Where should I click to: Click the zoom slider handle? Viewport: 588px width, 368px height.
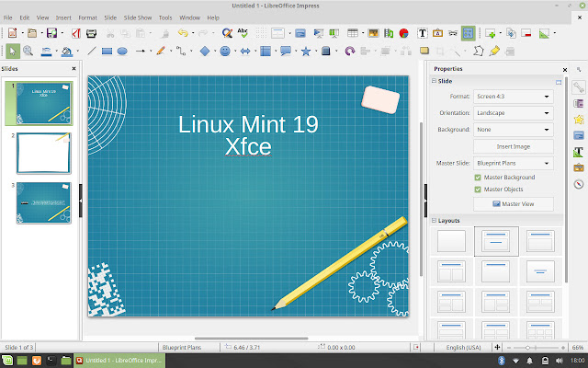(x=527, y=348)
